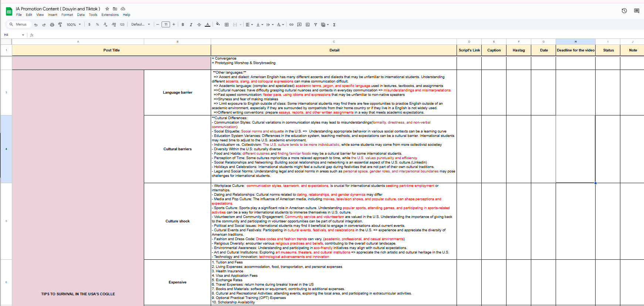
Task: Insert a link
Action: (291, 25)
